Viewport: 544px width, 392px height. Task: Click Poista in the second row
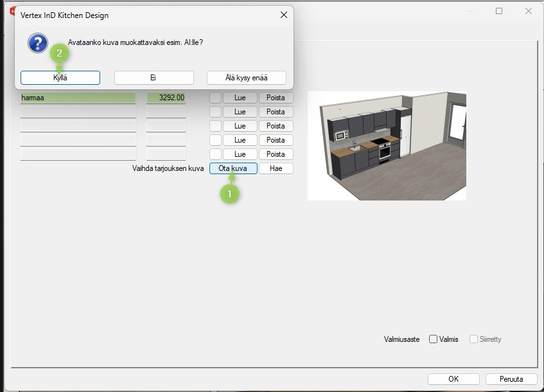click(276, 112)
